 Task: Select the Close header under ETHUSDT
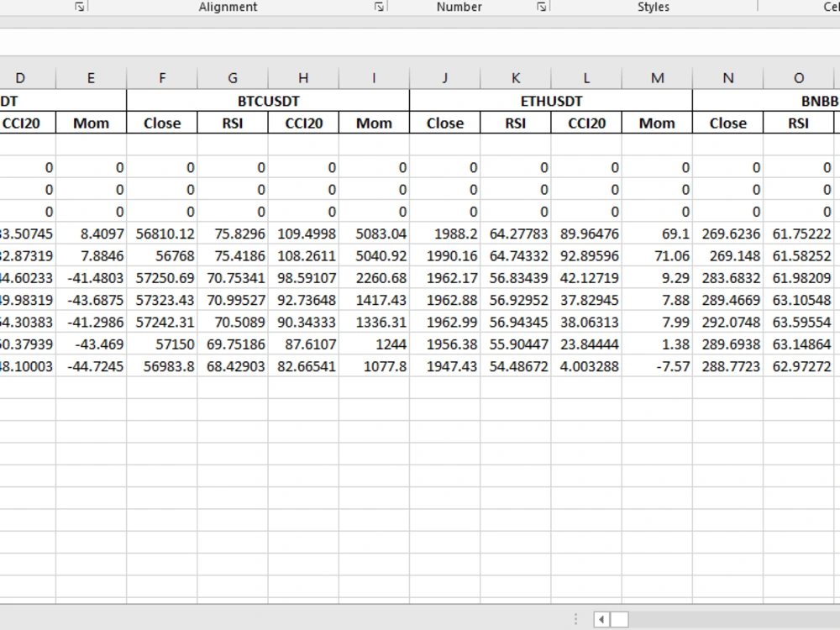[x=444, y=123]
